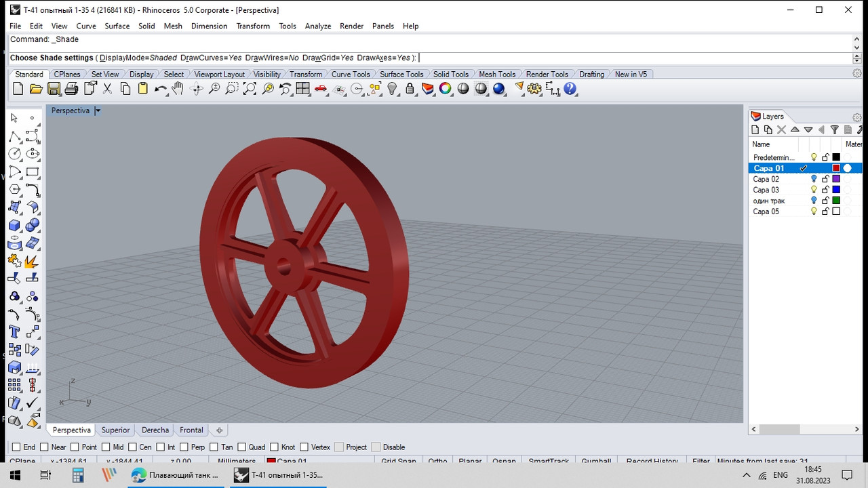Screen dimensions: 868x488
Task: Click the Print icon in the Standard toolbar
Action: pyautogui.click(x=71, y=89)
